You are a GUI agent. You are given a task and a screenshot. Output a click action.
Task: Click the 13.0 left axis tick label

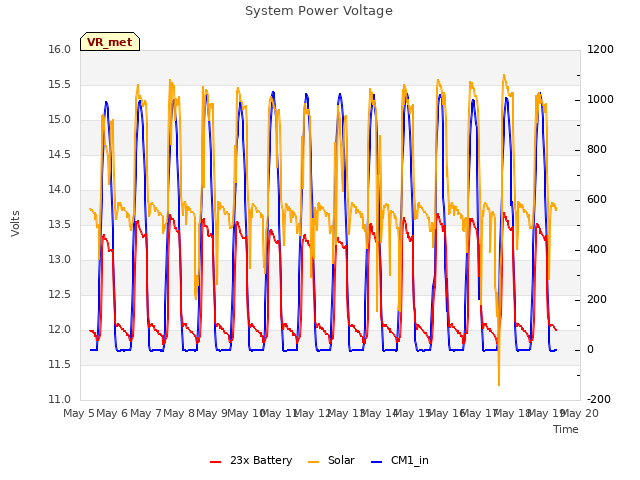tap(60, 260)
